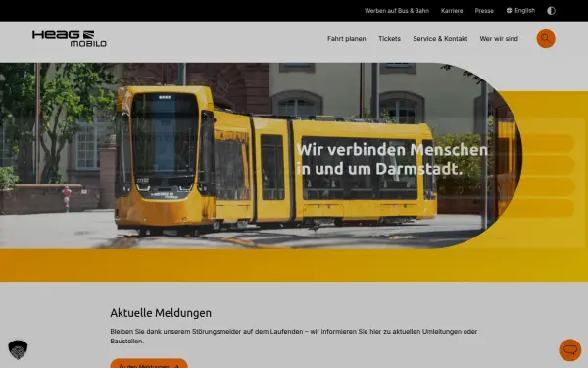Viewport: 588px width, 368px height.
Task: Open the fingerprint cookie settings badge
Action: pos(18,350)
